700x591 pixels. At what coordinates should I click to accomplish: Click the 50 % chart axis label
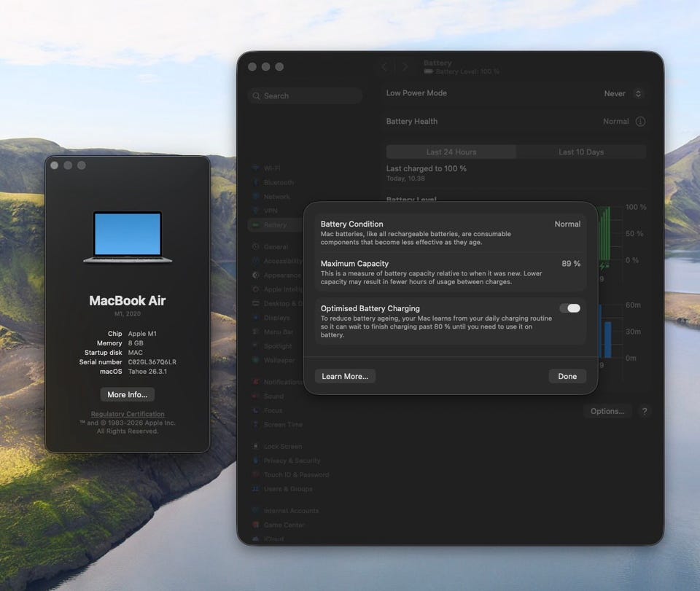tap(634, 234)
